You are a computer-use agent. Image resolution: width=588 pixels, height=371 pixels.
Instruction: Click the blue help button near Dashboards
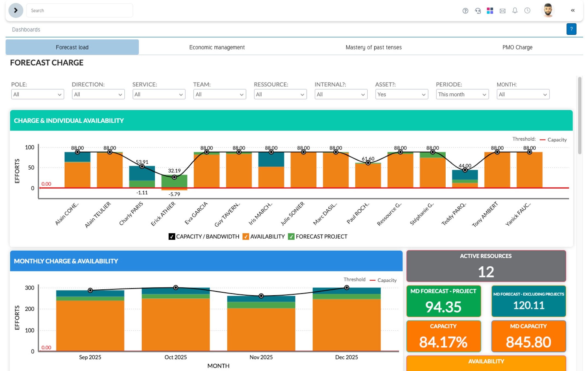571,29
